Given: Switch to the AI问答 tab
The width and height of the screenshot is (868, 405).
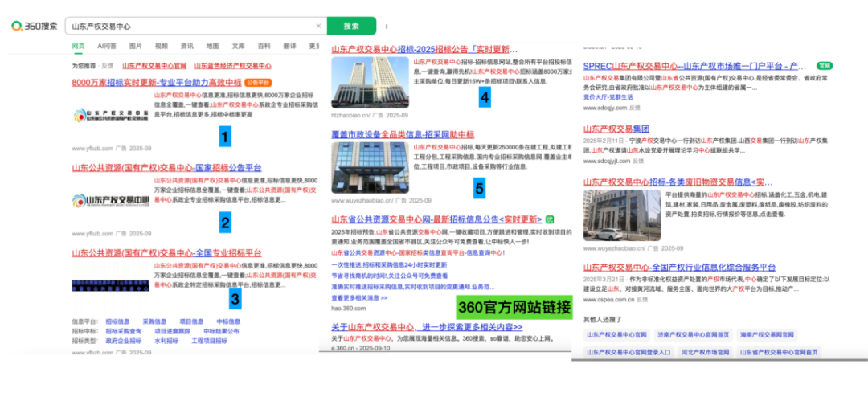Looking at the screenshot, I should point(107,46).
